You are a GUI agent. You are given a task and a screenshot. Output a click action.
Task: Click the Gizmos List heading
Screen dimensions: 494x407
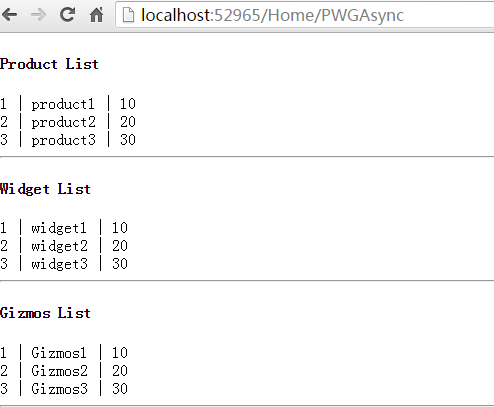click(45, 313)
